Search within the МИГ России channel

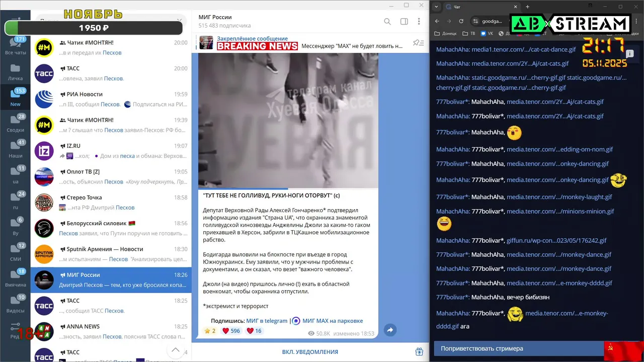pos(387,22)
